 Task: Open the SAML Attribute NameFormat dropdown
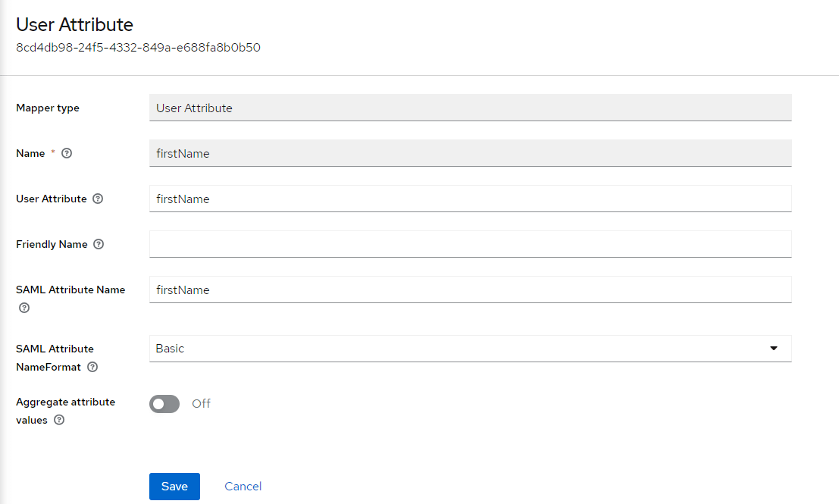click(470, 349)
